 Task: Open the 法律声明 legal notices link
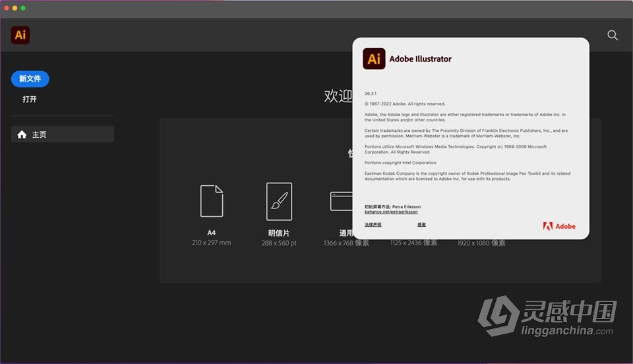pyautogui.click(x=373, y=224)
